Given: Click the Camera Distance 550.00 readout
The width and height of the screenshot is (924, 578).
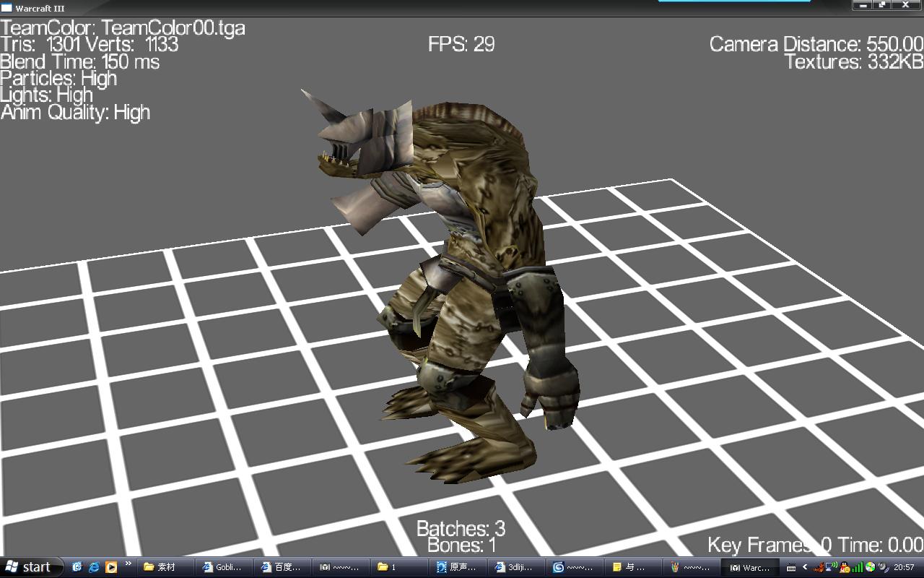Looking at the screenshot, I should pyautogui.click(x=816, y=44).
